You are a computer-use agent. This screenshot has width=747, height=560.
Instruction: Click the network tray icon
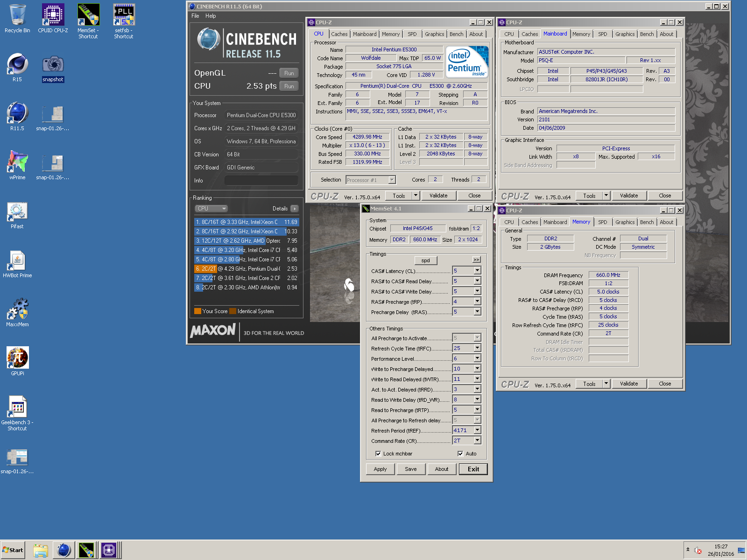pos(741,551)
